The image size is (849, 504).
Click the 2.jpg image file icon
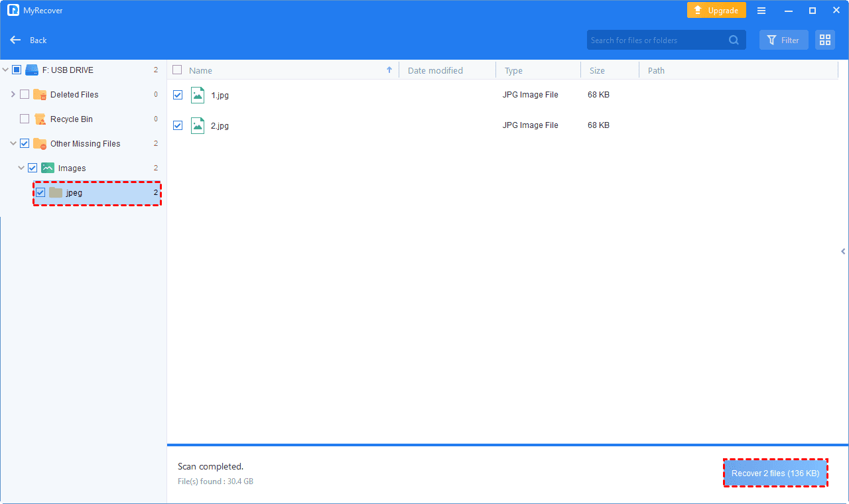click(198, 125)
